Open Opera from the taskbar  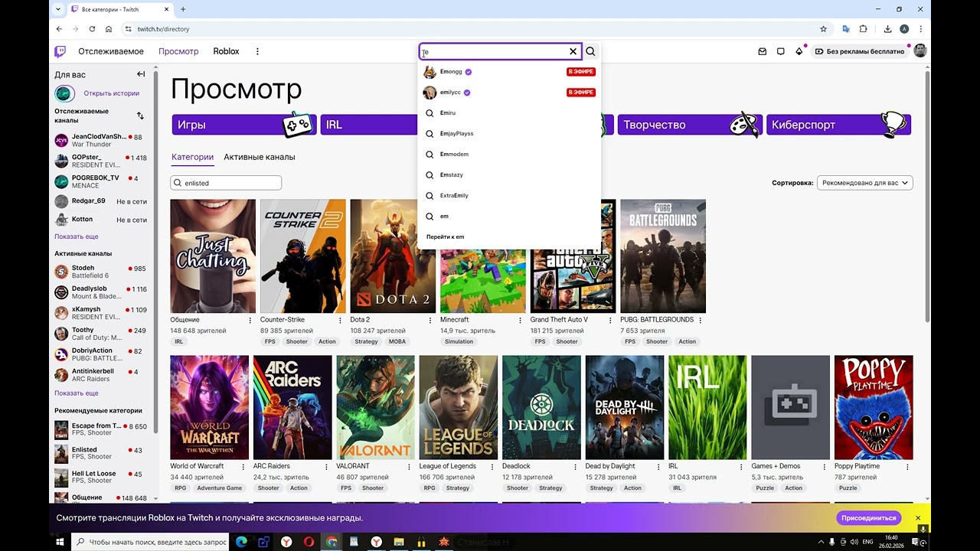309,542
